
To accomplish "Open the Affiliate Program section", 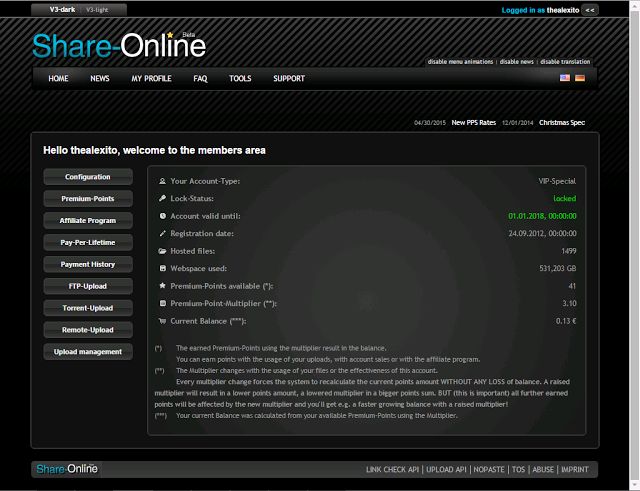I will coord(88,220).
